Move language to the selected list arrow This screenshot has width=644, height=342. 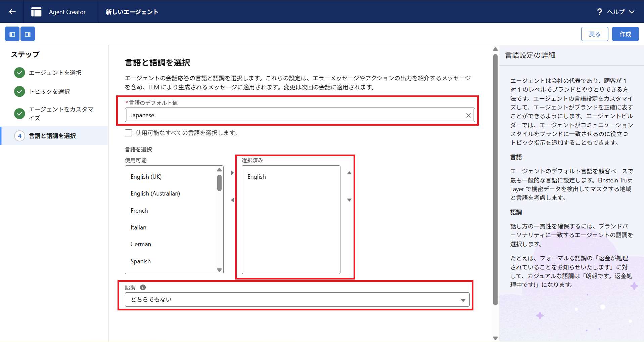(232, 173)
